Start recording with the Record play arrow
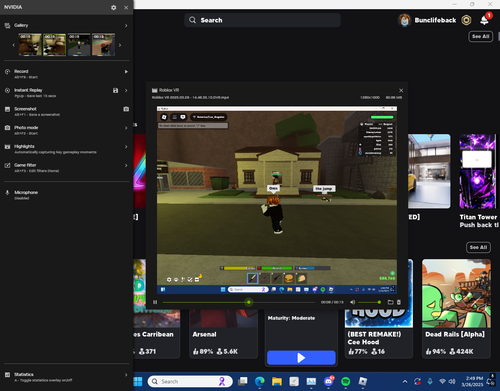The height and width of the screenshot is (391, 500). point(126,72)
